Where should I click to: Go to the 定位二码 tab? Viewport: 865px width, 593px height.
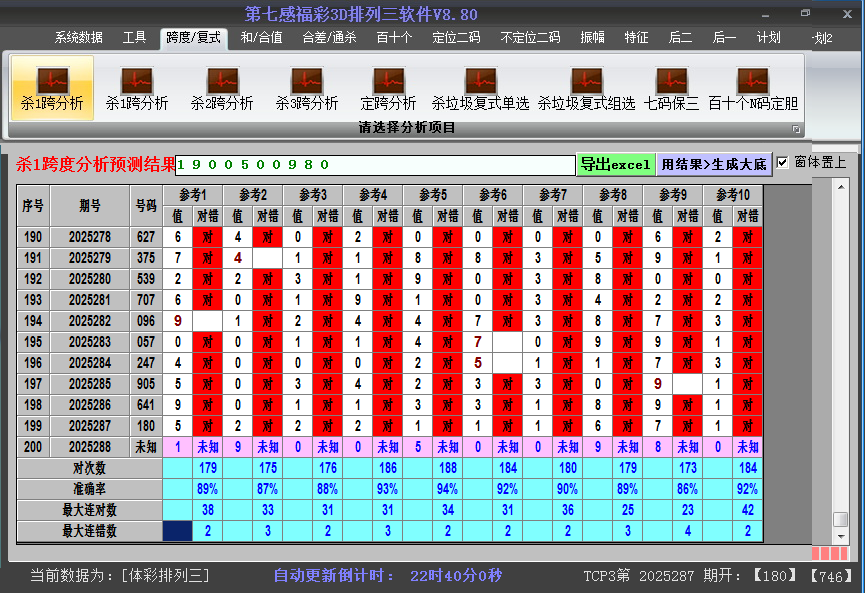(456, 38)
